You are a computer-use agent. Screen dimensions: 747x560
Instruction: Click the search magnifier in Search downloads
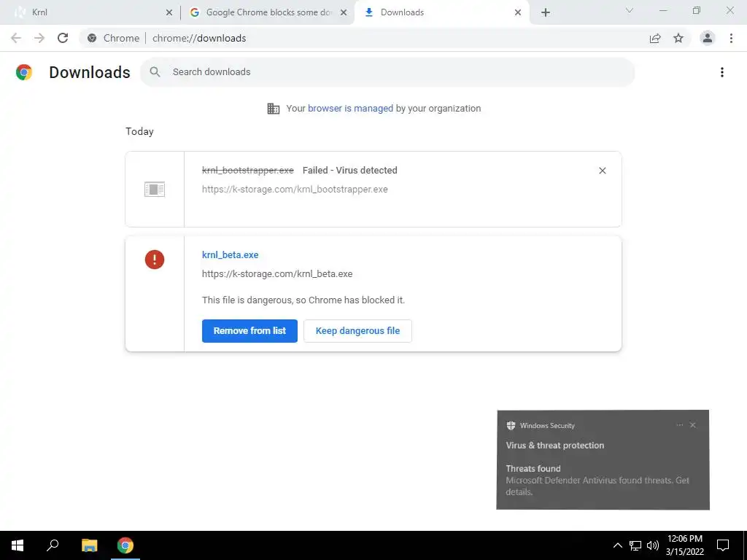tap(155, 72)
